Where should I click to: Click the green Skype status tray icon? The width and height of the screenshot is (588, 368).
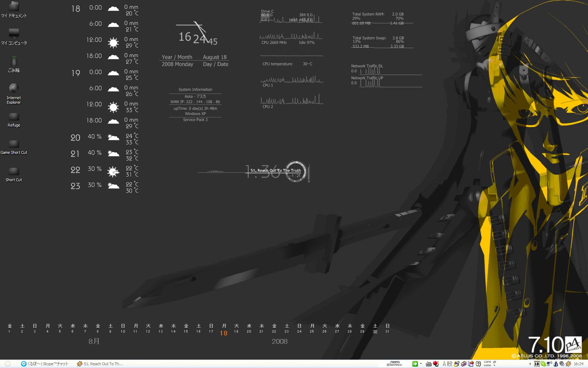[x=543, y=364]
